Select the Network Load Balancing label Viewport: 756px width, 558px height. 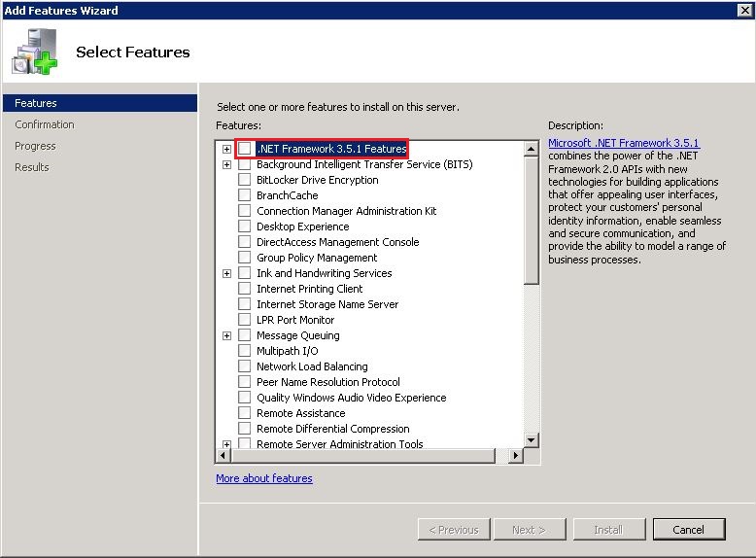click(x=312, y=366)
